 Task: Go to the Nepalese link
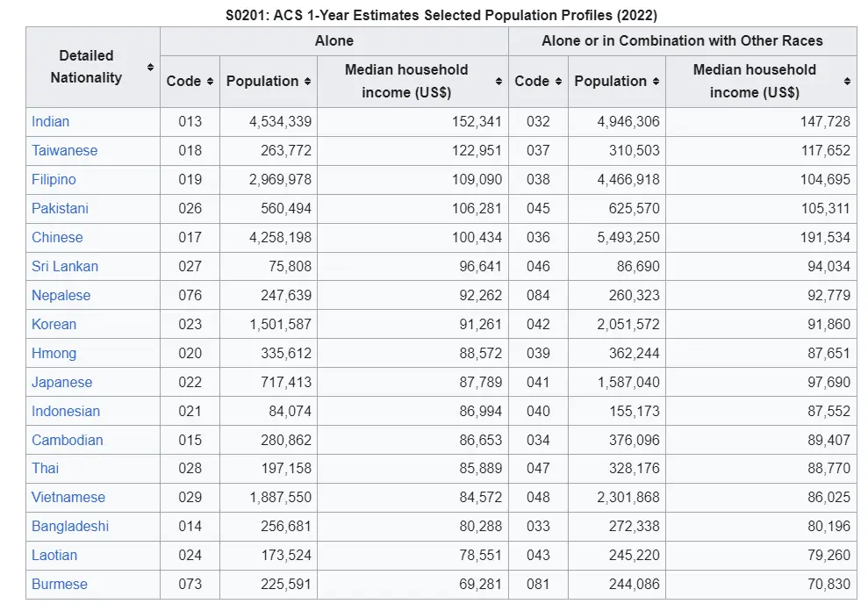(x=61, y=295)
